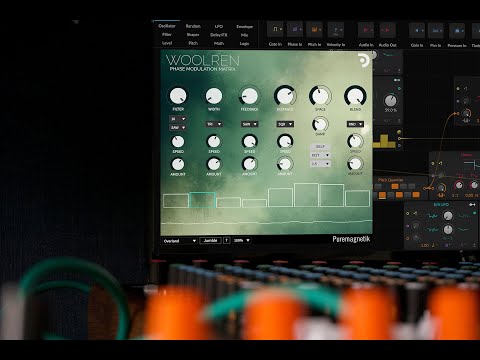
Task: Click the Pitch Quantize module title
Action: tap(390, 180)
